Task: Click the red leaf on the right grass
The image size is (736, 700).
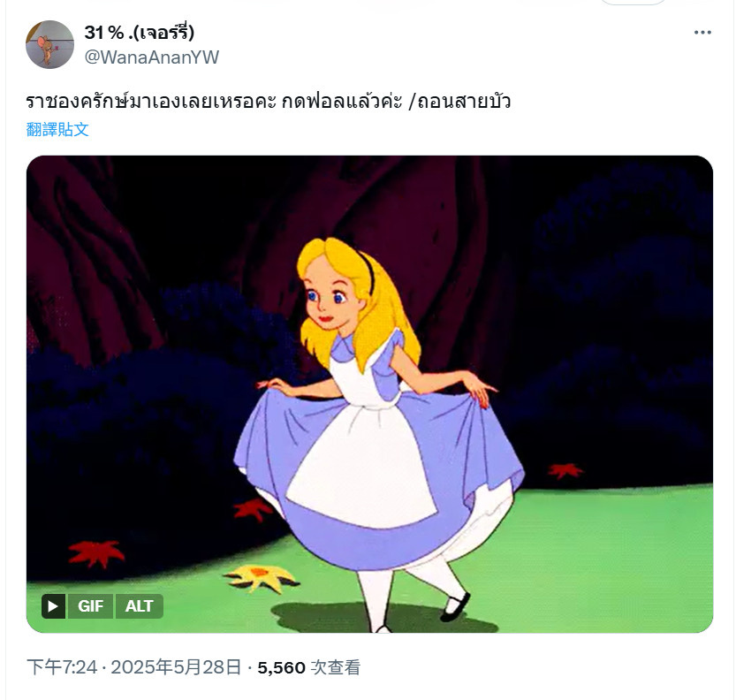Action: pos(565,470)
